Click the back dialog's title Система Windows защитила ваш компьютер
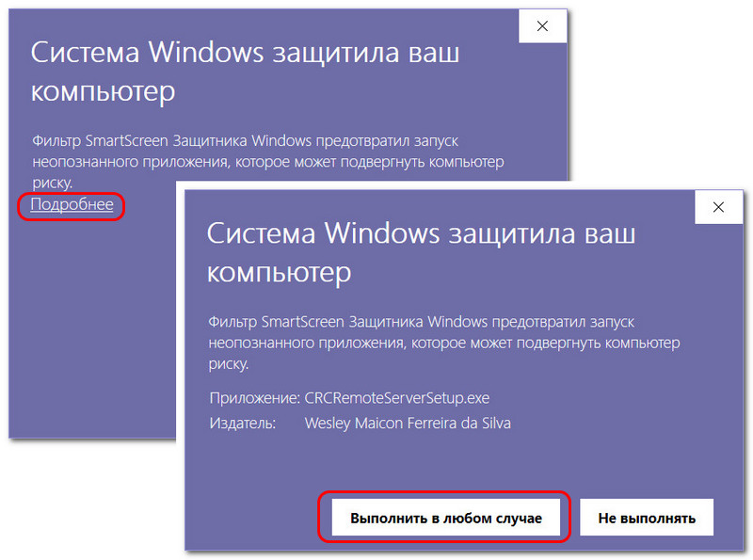753x560 pixels. 245,72
